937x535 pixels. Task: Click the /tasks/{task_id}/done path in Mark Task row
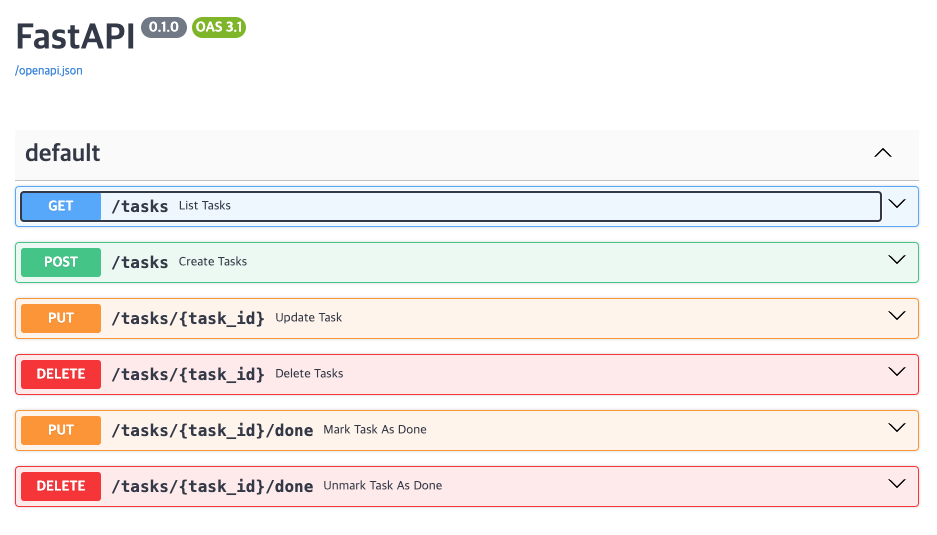(x=212, y=430)
